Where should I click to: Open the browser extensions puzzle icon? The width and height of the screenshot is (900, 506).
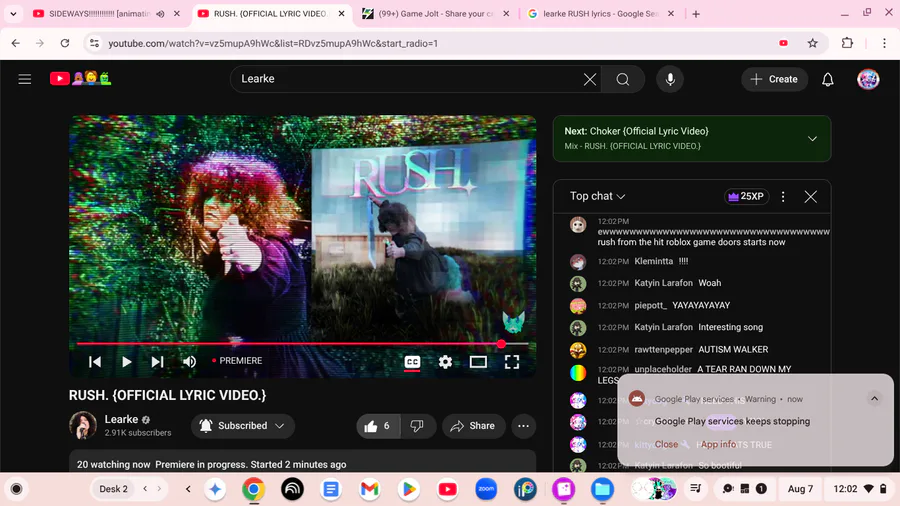coord(847,43)
